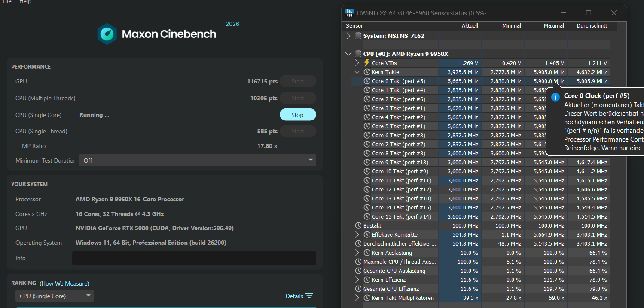Viewport: 644px width, 308px height.
Task: Open the How We Measure link
Action: coord(64,283)
